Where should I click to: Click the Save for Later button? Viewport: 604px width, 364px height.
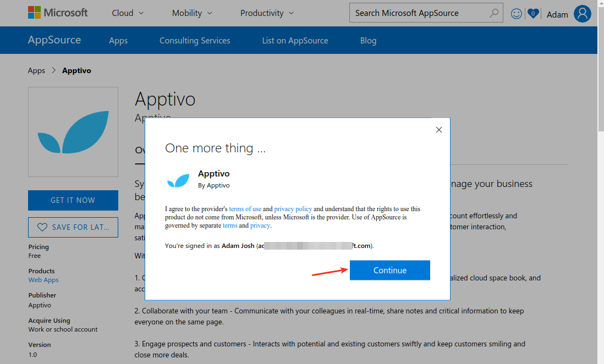click(x=73, y=227)
